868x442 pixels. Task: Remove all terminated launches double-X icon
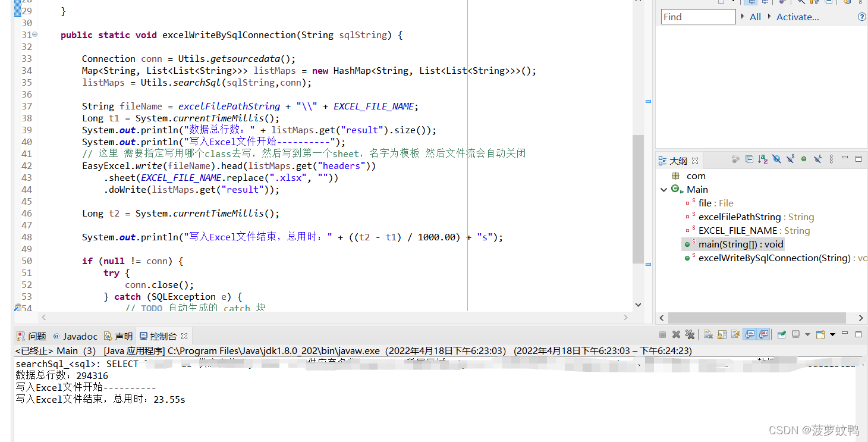click(690, 334)
